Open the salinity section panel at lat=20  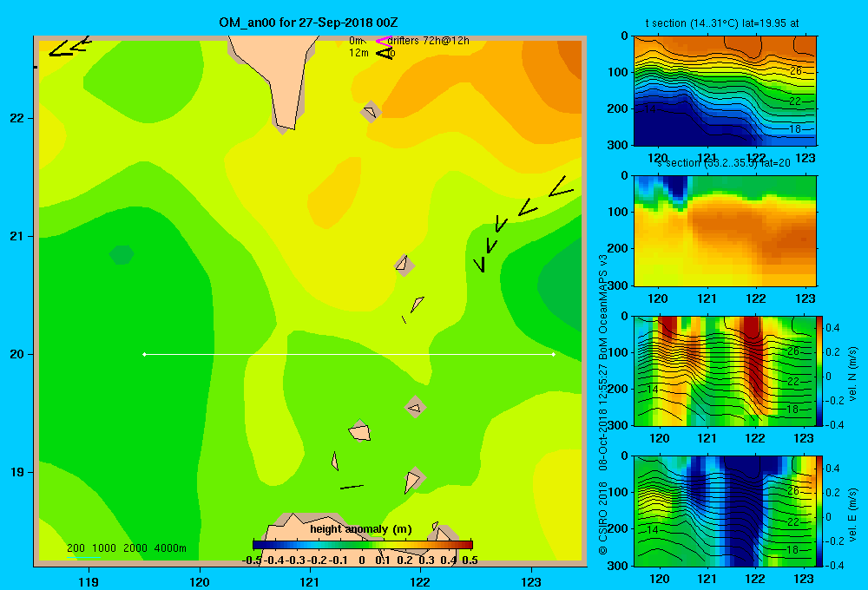(725, 231)
